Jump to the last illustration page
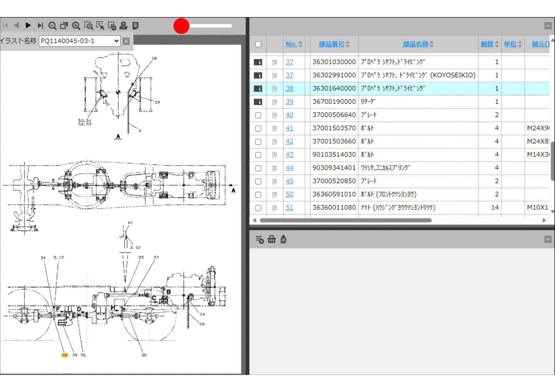 [40, 26]
